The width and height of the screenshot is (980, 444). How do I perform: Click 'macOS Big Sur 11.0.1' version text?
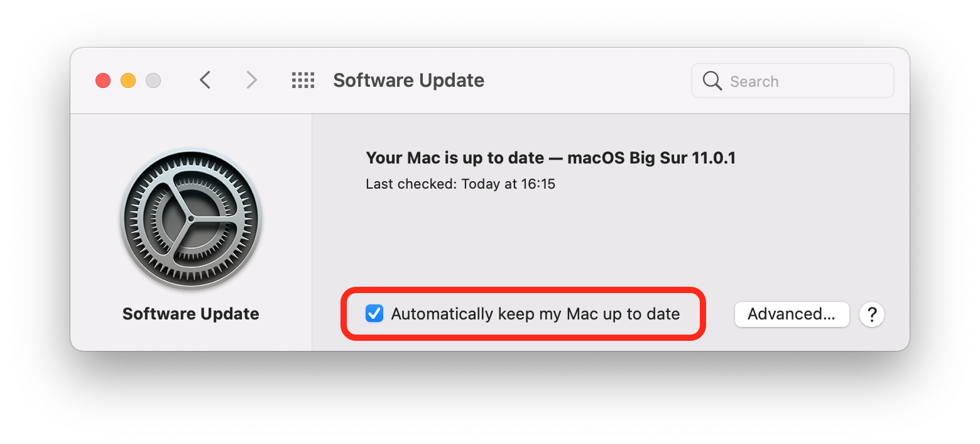coord(651,157)
